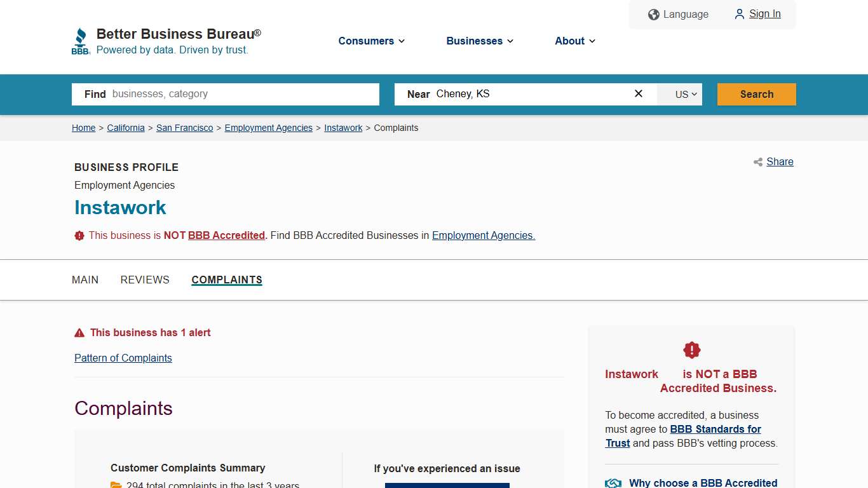Switch to the REVIEWS tab
The width and height of the screenshot is (868, 488).
[x=145, y=280]
